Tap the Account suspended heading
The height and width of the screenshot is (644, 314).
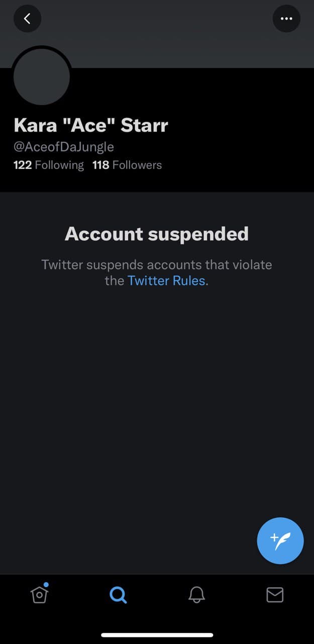point(157,234)
